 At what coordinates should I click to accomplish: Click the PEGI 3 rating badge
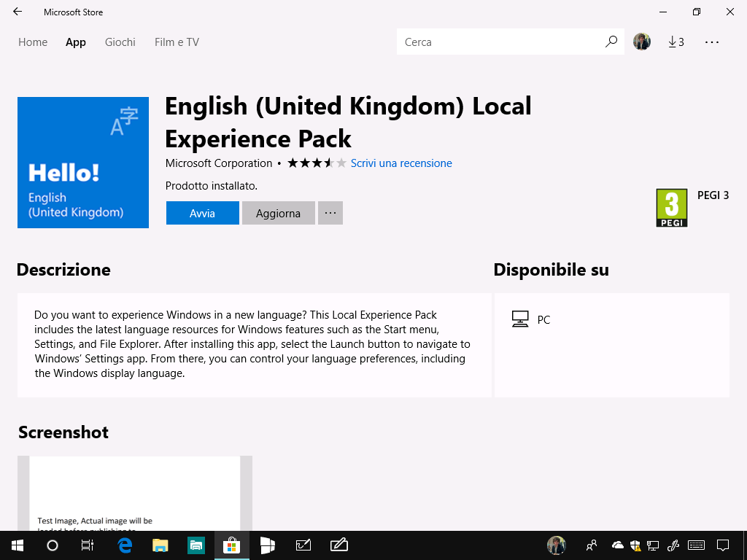[672, 208]
